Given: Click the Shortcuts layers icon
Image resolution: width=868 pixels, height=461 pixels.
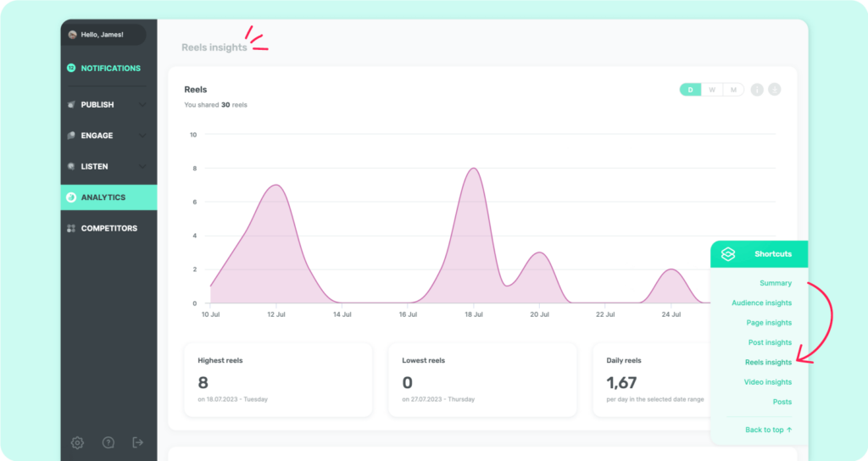Looking at the screenshot, I should 728,254.
